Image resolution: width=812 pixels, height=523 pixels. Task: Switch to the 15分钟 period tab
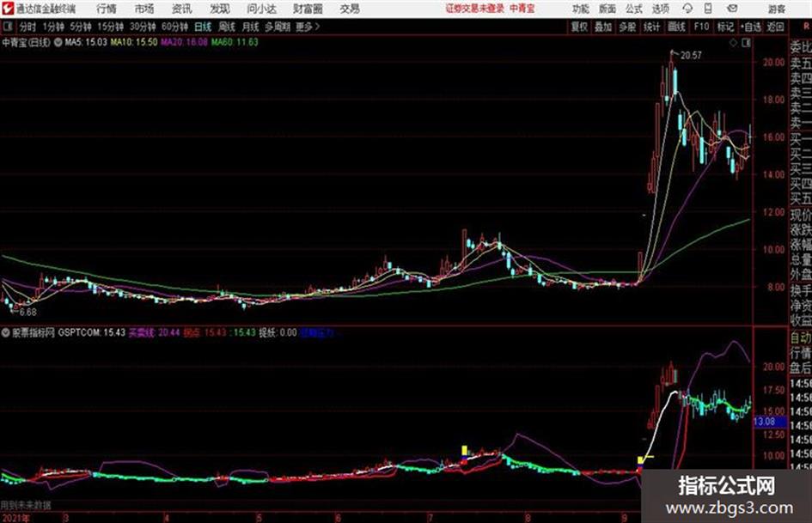[111, 27]
